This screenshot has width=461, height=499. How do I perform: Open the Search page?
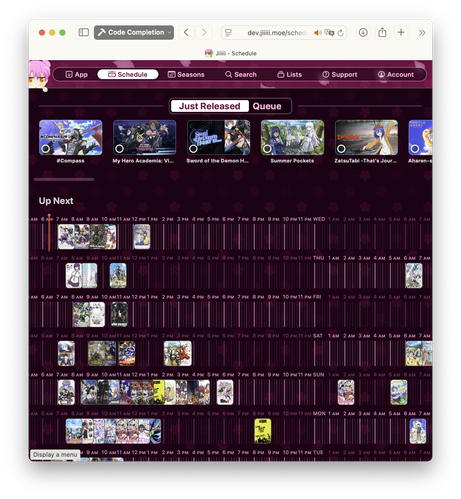click(x=241, y=74)
